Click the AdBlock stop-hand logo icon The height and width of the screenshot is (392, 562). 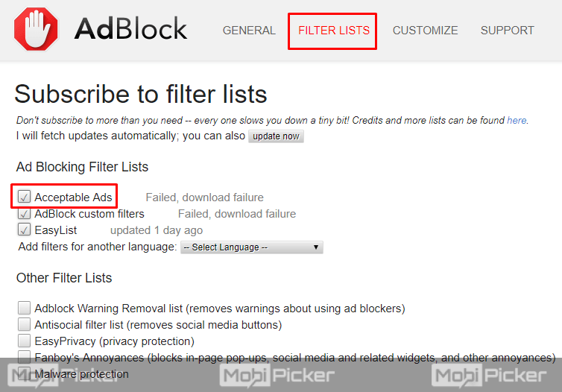coord(36,29)
